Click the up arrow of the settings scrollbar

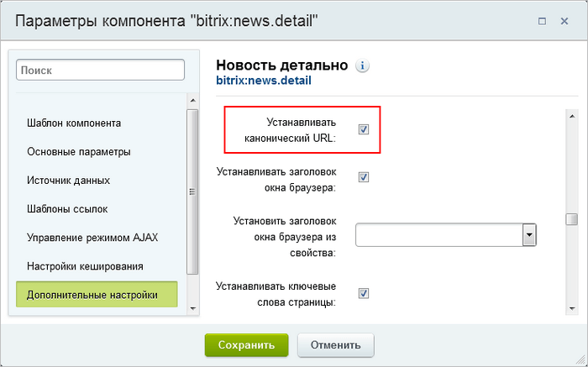(571, 116)
